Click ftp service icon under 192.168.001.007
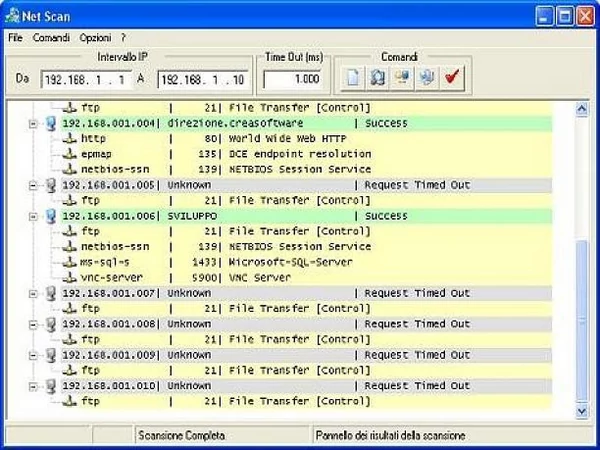This screenshot has width=600, height=450. [70, 308]
